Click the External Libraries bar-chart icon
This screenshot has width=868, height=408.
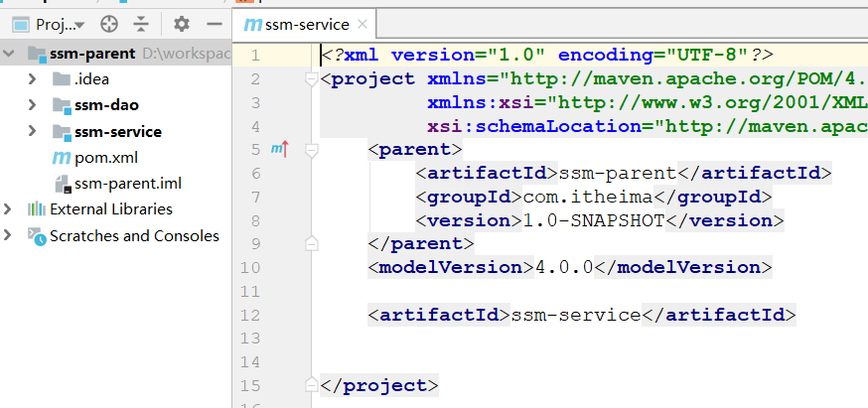pos(37,209)
